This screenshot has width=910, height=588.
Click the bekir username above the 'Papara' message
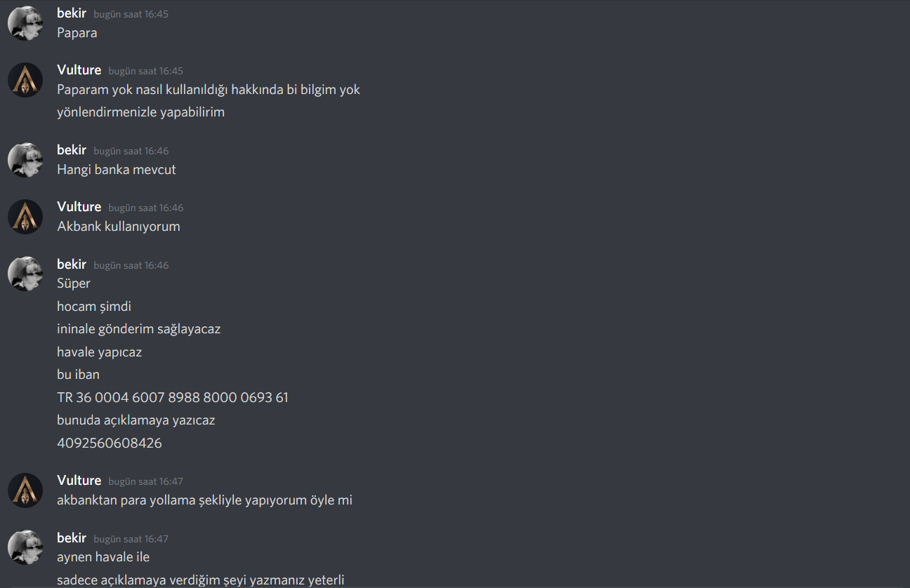click(x=72, y=13)
